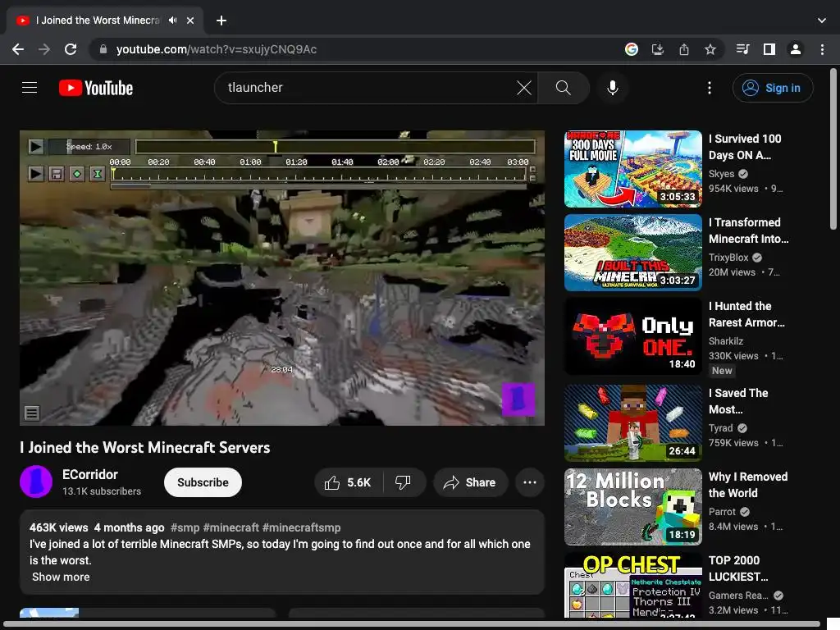This screenshot has width=840, height=630.
Task: View site information via the lock icon
Action: coord(103,49)
